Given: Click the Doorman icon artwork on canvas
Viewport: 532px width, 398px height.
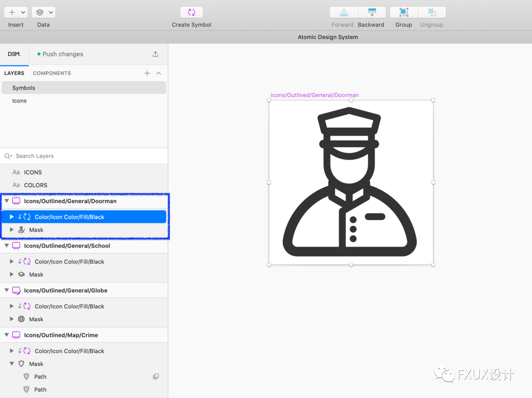Looking at the screenshot, I should coord(350,181).
